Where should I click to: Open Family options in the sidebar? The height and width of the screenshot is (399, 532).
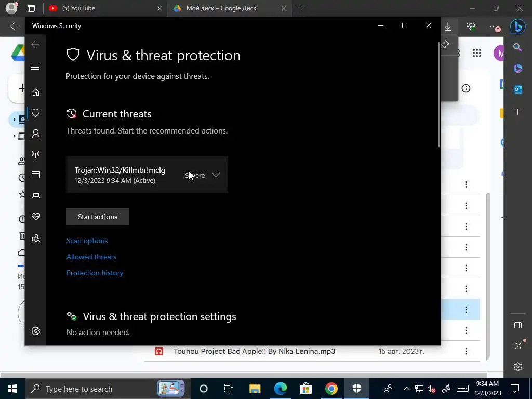pos(36,238)
